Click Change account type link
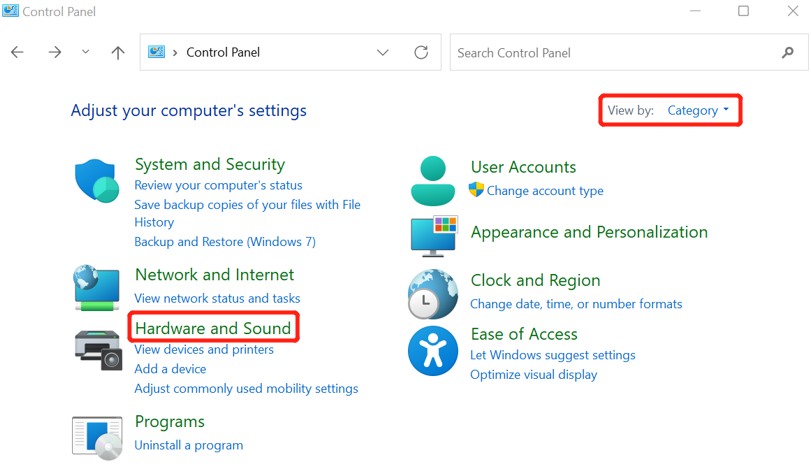 pyautogui.click(x=544, y=191)
